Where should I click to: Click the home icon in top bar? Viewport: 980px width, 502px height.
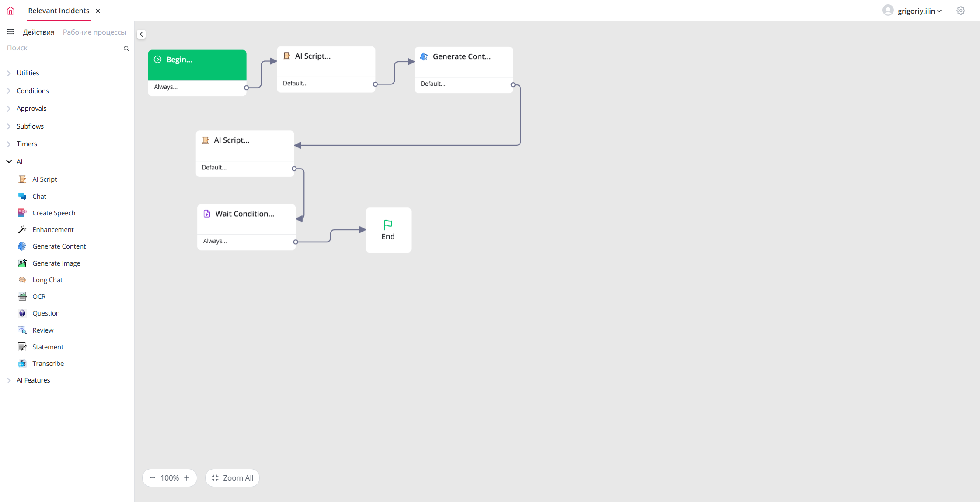[10, 11]
